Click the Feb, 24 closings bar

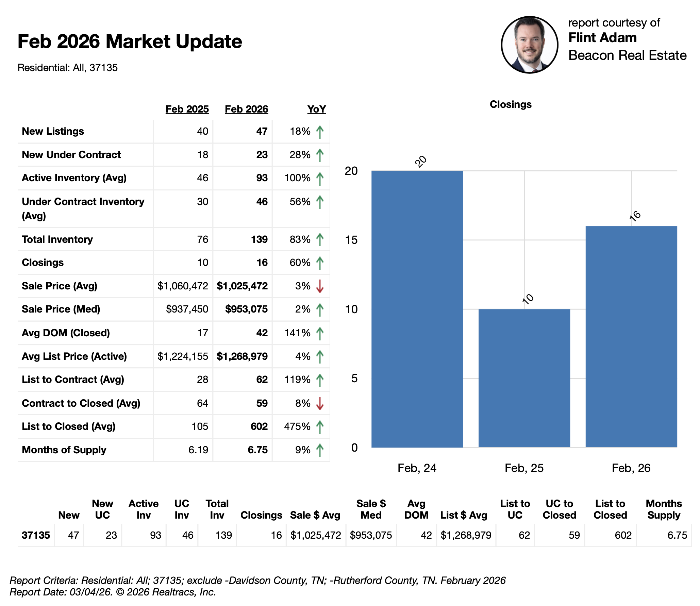coord(417,309)
